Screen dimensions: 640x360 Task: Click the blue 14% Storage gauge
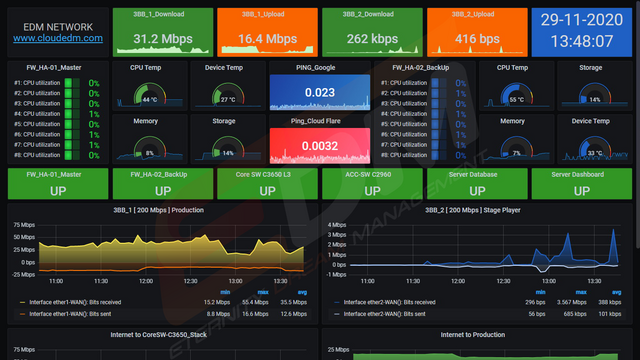point(595,94)
